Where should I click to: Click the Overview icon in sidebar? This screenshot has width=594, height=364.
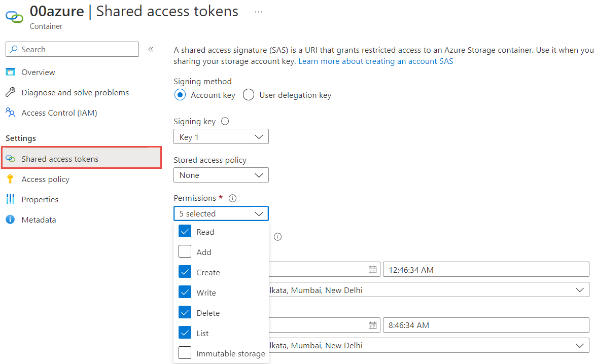pyautogui.click(x=11, y=72)
